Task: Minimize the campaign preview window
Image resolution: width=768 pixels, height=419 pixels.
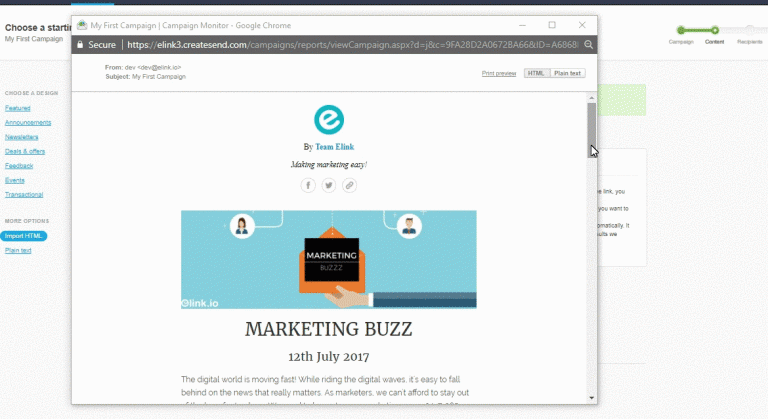Action: click(523, 25)
